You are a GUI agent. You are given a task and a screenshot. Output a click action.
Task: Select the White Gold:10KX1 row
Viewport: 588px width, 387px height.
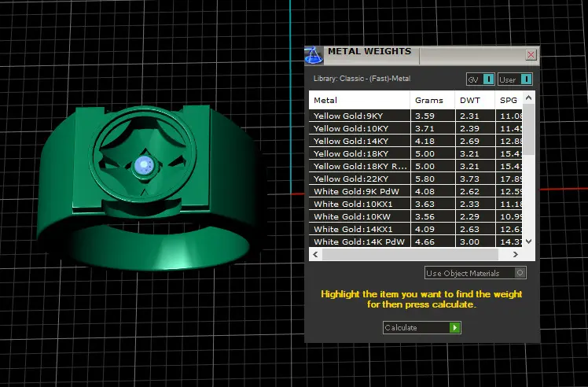(416, 204)
